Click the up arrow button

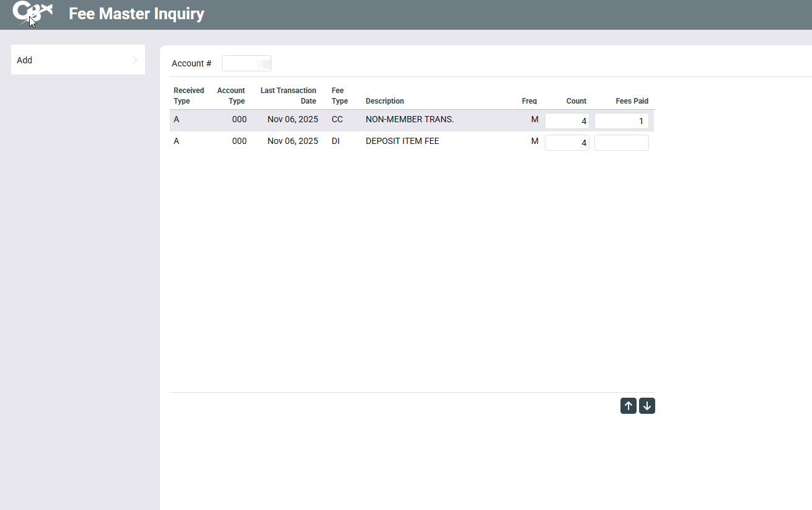[628, 406]
